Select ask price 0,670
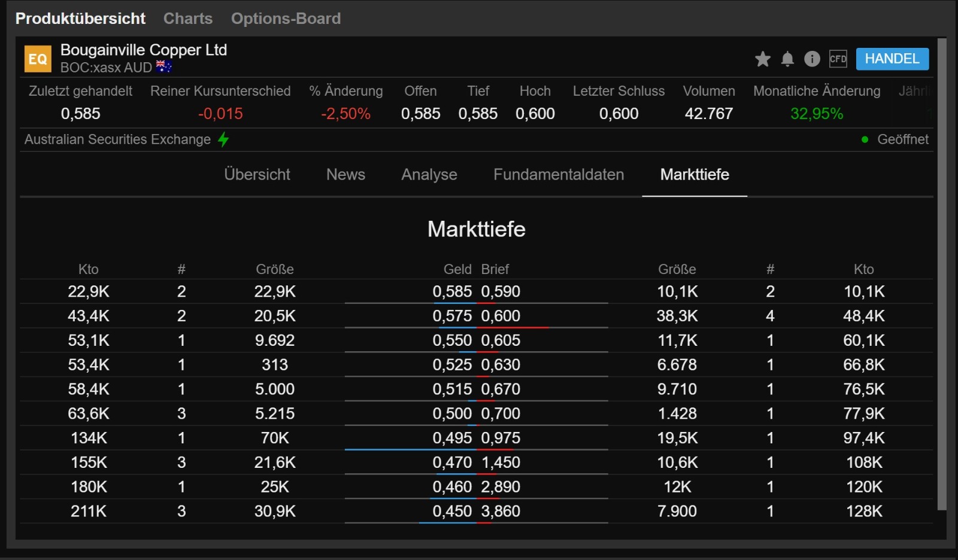Screen dimensions: 958x560 click(x=501, y=389)
